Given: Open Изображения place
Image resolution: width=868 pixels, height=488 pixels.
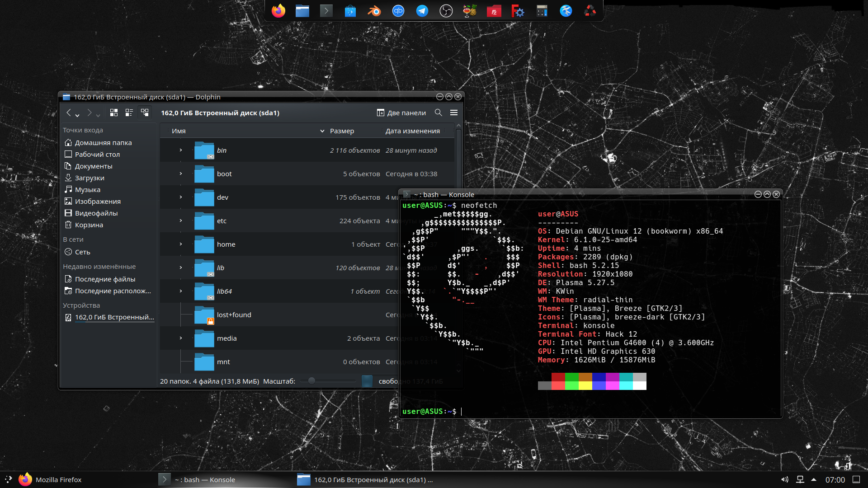Looking at the screenshot, I should coord(108,201).
